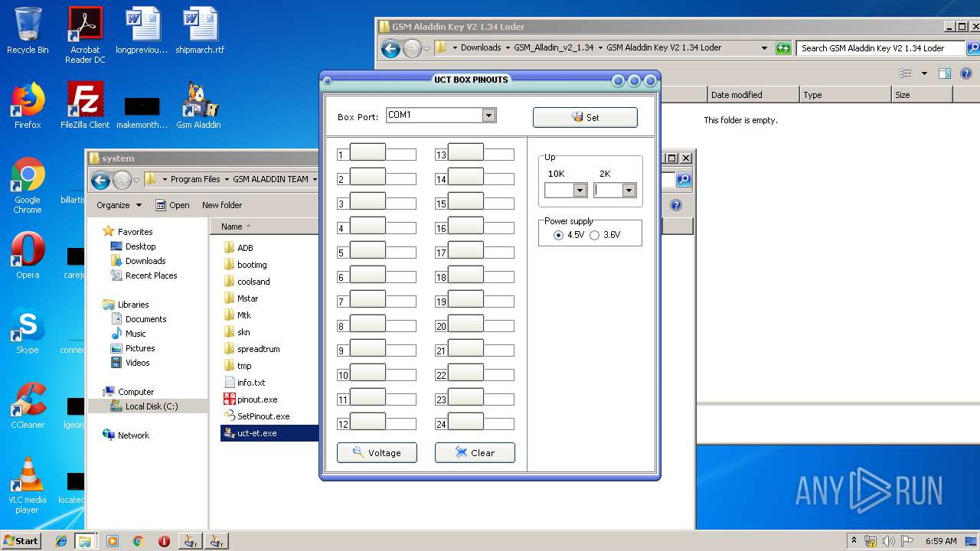
Task: Select Documents library
Action: point(145,319)
